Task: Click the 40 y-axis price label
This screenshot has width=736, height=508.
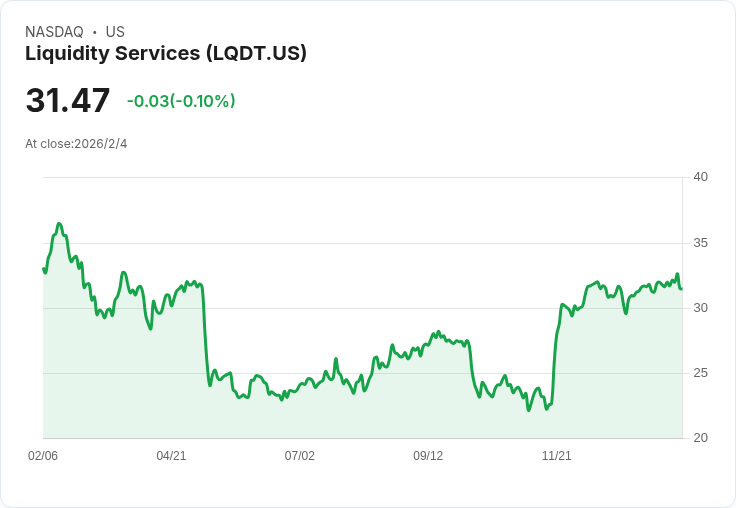Action: coord(700,177)
